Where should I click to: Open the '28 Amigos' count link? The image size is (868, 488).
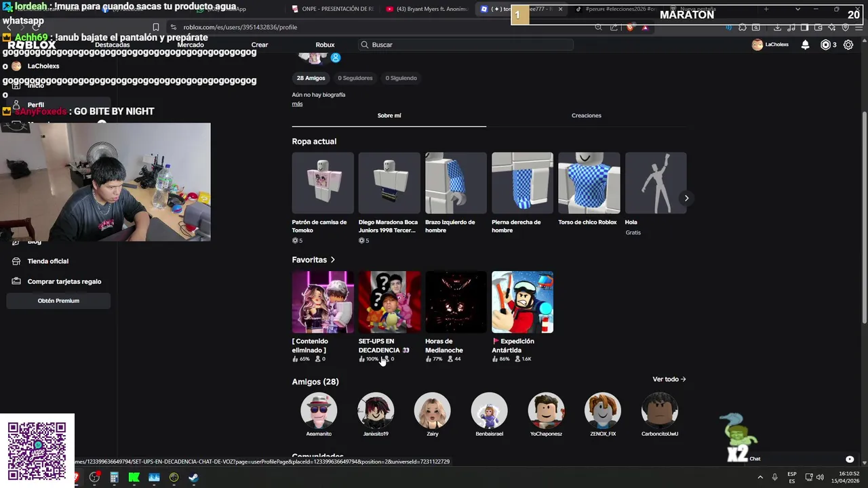(x=311, y=78)
